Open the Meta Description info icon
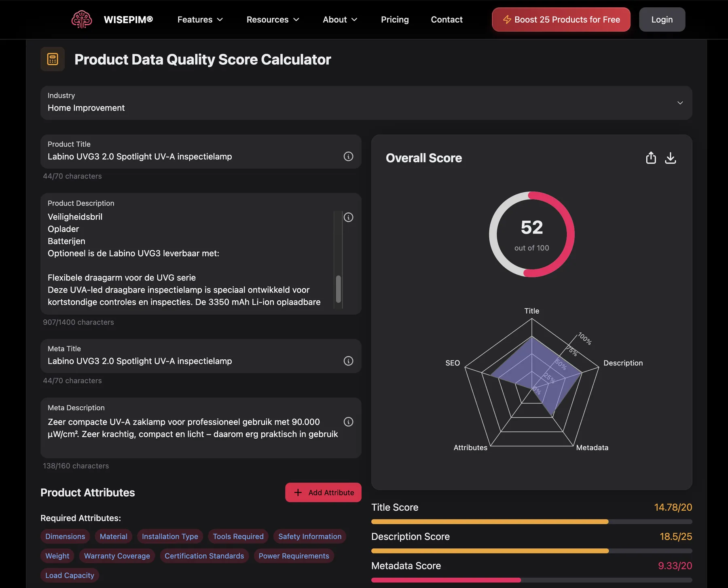This screenshot has width=728, height=588. [348, 422]
